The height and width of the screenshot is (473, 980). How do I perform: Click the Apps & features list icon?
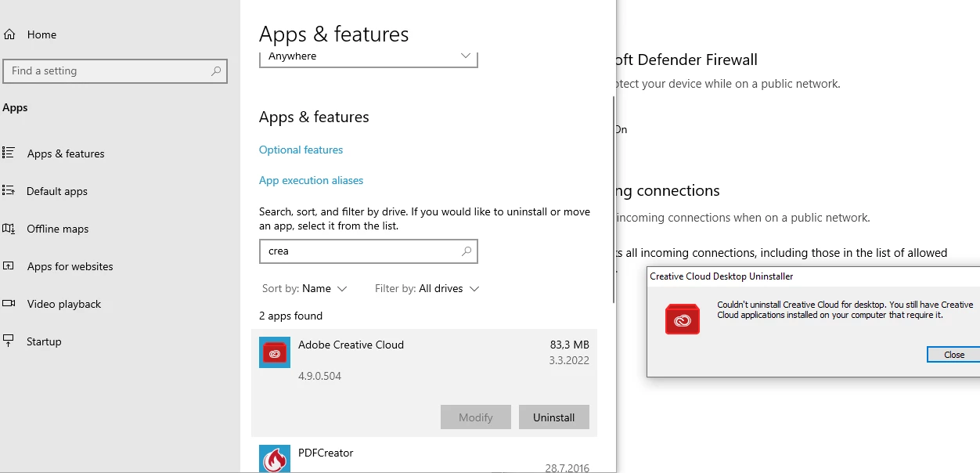(x=9, y=153)
